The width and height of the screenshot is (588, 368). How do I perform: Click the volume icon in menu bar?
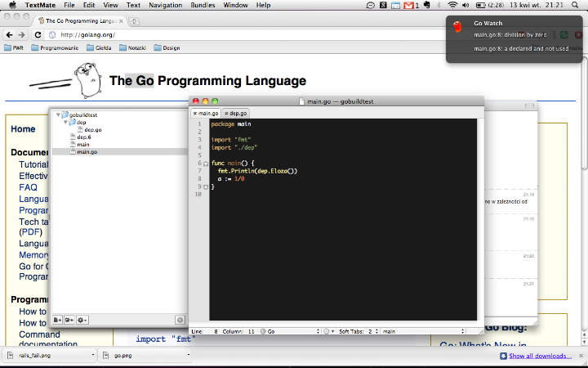click(465, 5)
